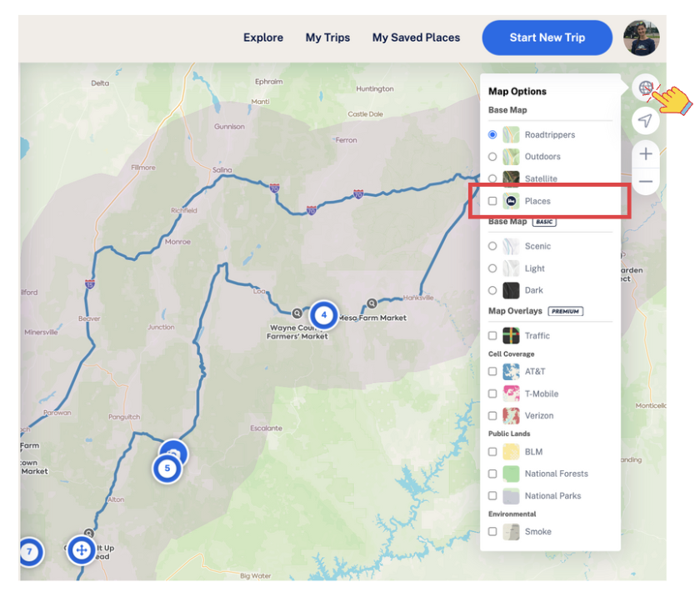This screenshot has height=592, width=700.
Task: Click the Start New Trip button
Action: pos(547,38)
